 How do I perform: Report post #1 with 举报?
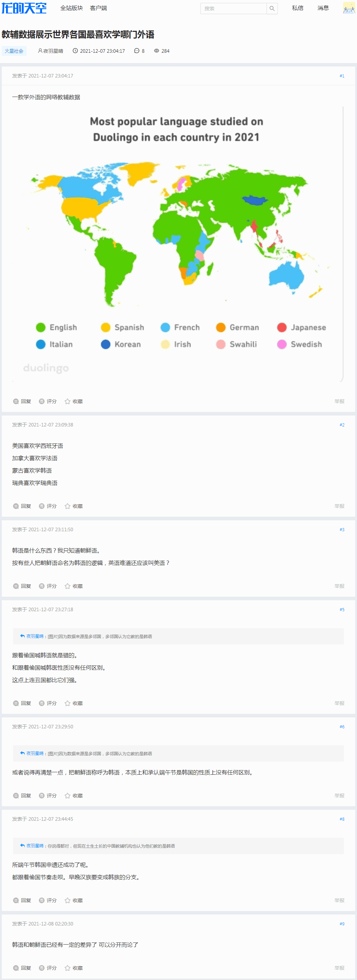click(x=340, y=401)
